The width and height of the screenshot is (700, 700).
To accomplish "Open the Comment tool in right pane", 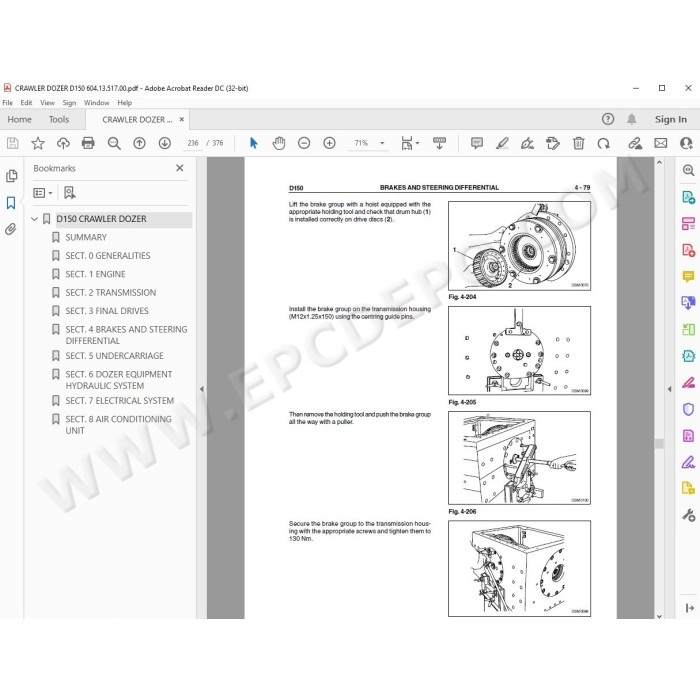I will click(688, 276).
